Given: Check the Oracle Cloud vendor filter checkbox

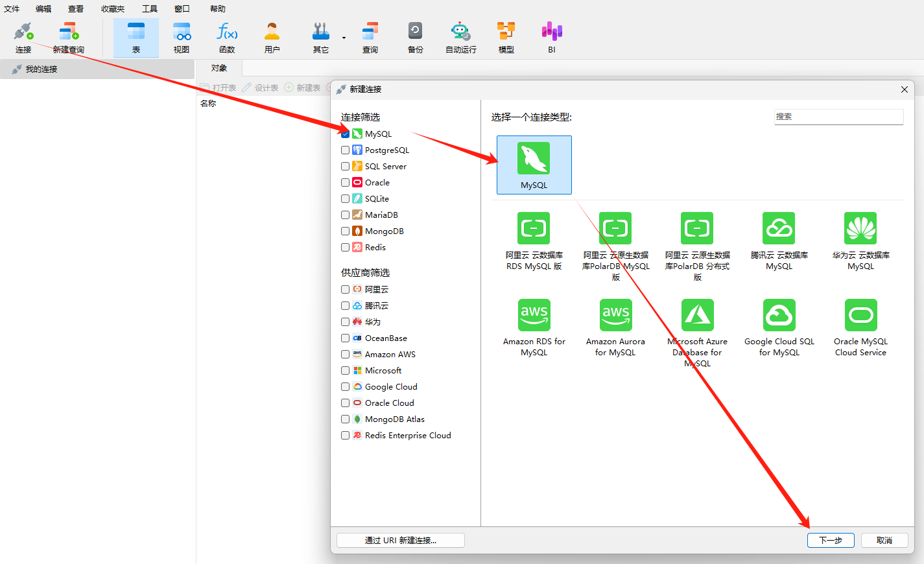Looking at the screenshot, I should (x=346, y=403).
